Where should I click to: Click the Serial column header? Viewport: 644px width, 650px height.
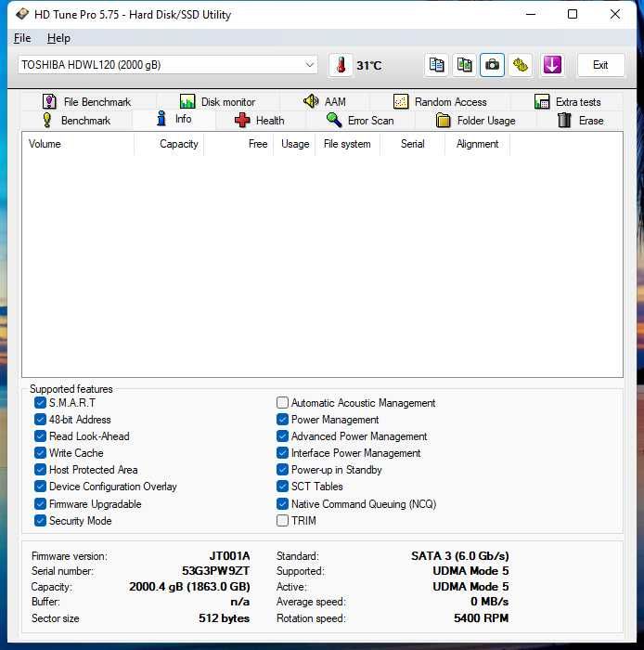(413, 144)
